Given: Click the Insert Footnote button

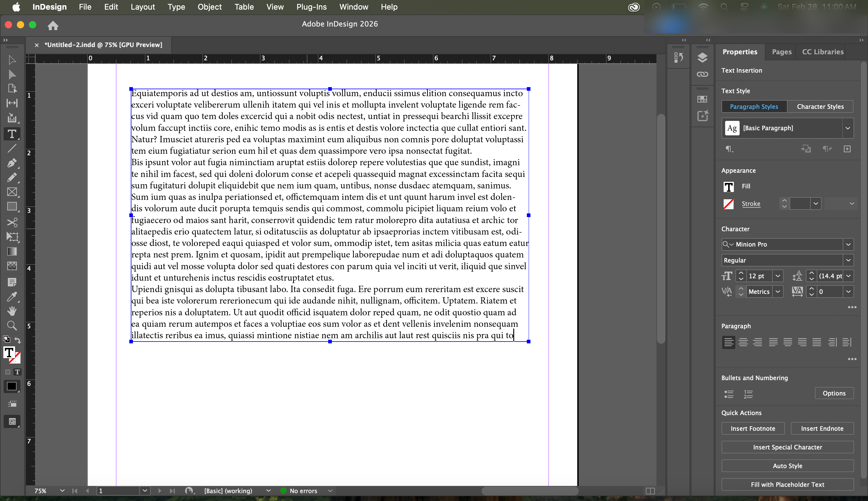Looking at the screenshot, I should click(x=752, y=428).
